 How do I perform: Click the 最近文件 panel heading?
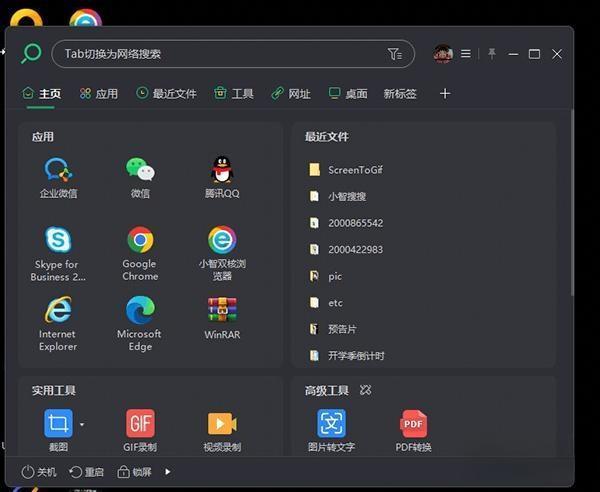tap(327, 137)
